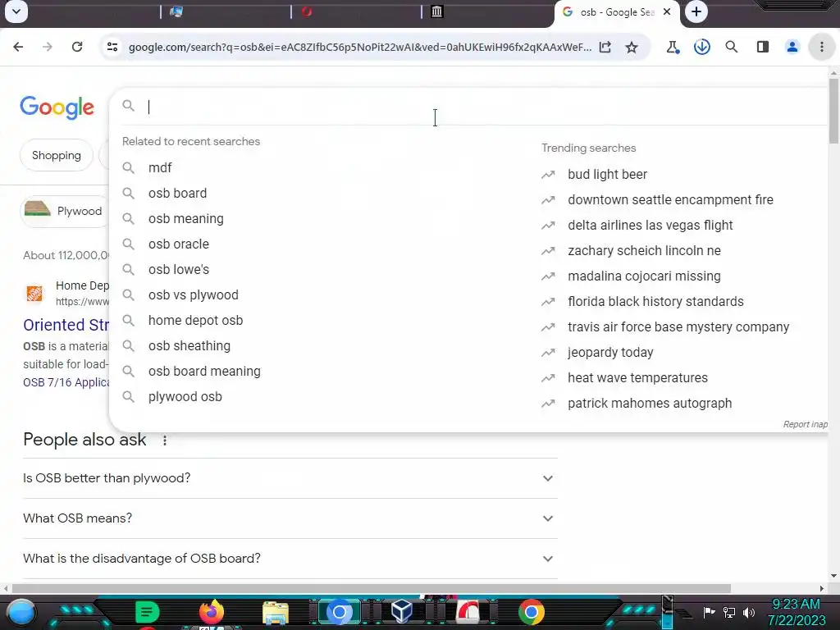Expand 'What OSB means?' question
The width and height of the screenshot is (840, 630).
click(x=290, y=518)
